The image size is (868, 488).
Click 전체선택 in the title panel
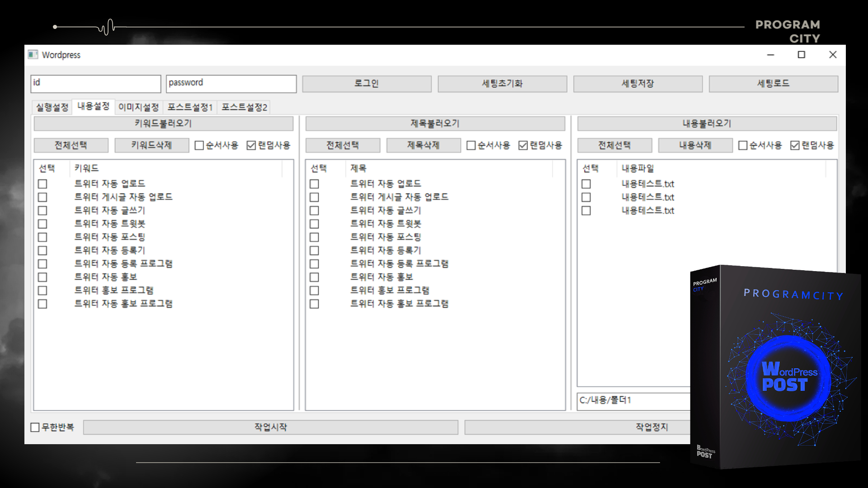pyautogui.click(x=343, y=145)
